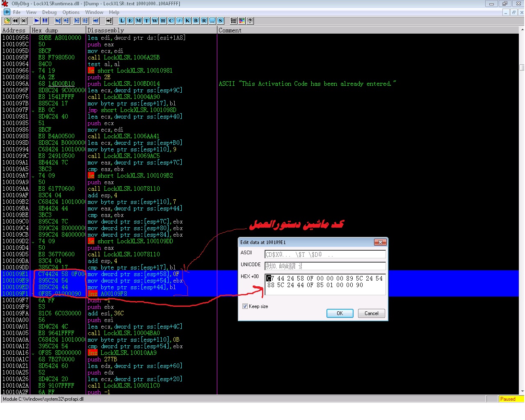Click the Open file toolbar icon
Image resolution: width=525 pixels, height=420 pixels.
pyautogui.click(x=7, y=21)
